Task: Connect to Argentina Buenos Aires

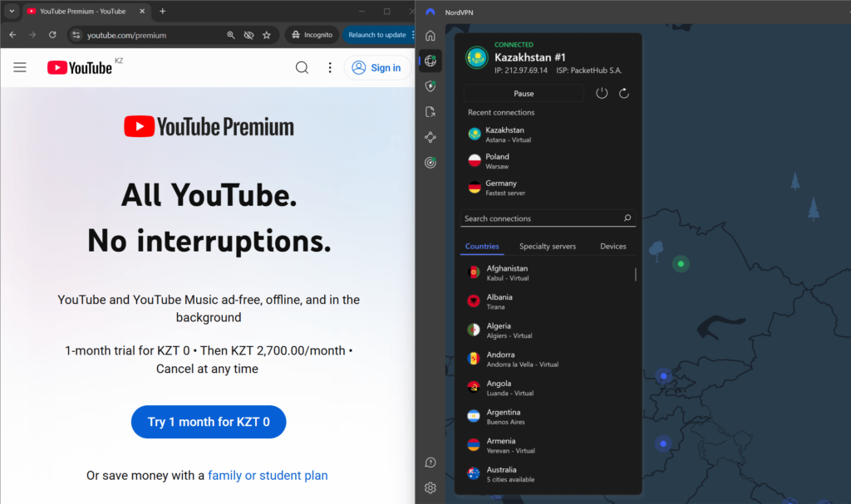Action: [x=547, y=417]
